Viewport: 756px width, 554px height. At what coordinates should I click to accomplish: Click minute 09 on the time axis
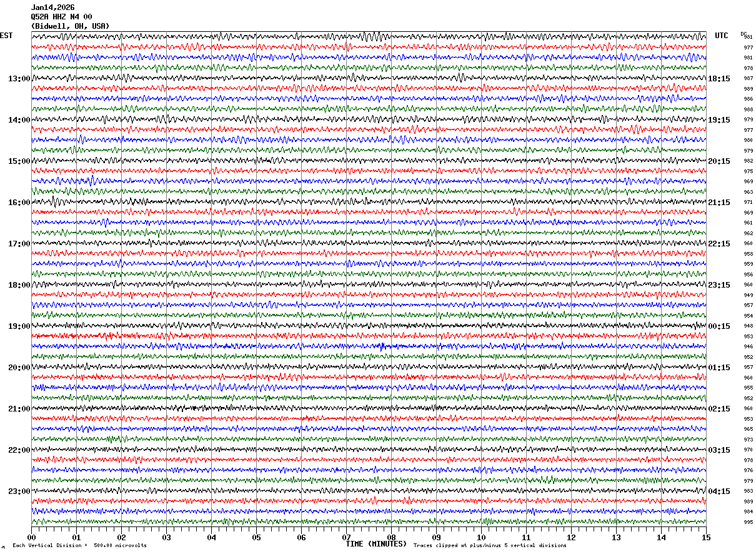tap(436, 537)
